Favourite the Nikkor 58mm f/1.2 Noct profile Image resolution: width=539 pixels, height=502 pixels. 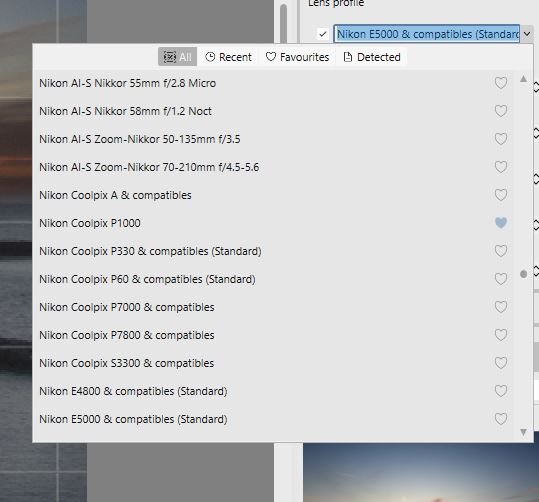point(500,111)
